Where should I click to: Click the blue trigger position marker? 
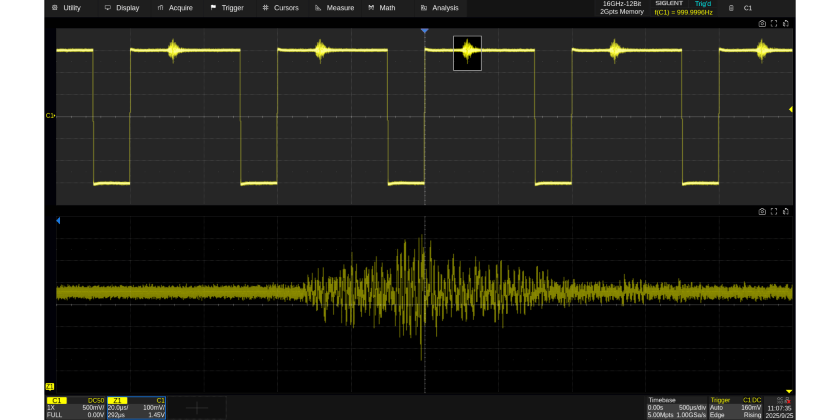(x=425, y=32)
